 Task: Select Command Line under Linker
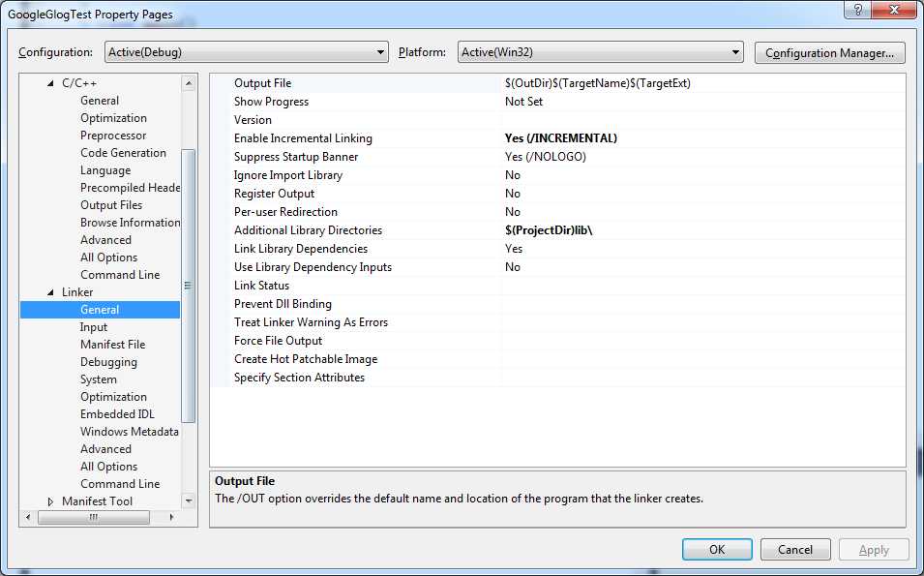click(x=120, y=483)
